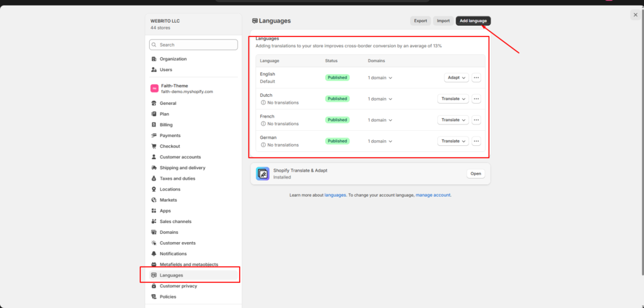Click the Users people icon
Image resolution: width=644 pixels, height=308 pixels.
pyautogui.click(x=154, y=69)
